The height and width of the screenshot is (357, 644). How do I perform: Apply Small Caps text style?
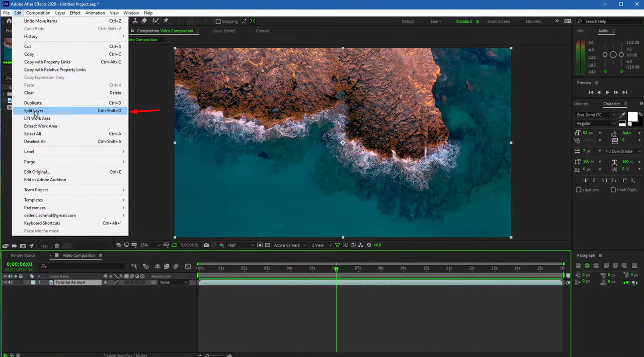coord(614,180)
